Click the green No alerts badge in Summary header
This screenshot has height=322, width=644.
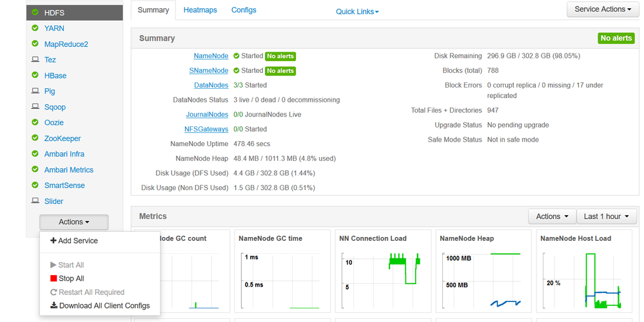click(x=616, y=38)
